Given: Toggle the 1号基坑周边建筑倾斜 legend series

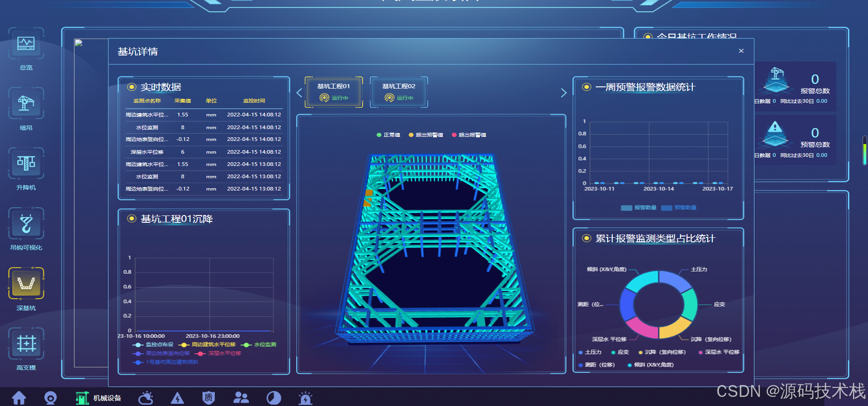Looking at the screenshot, I should coord(166,362).
